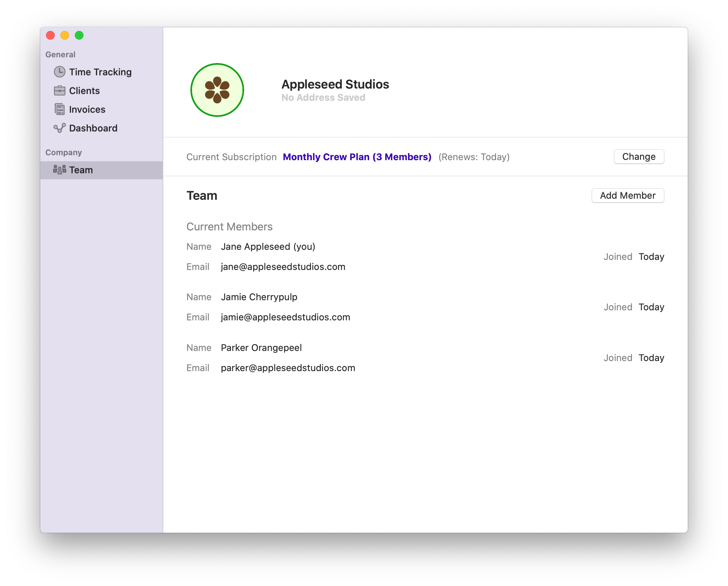This screenshot has height=586, width=728.
Task: Click the Change subscription button
Action: click(638, 157)
